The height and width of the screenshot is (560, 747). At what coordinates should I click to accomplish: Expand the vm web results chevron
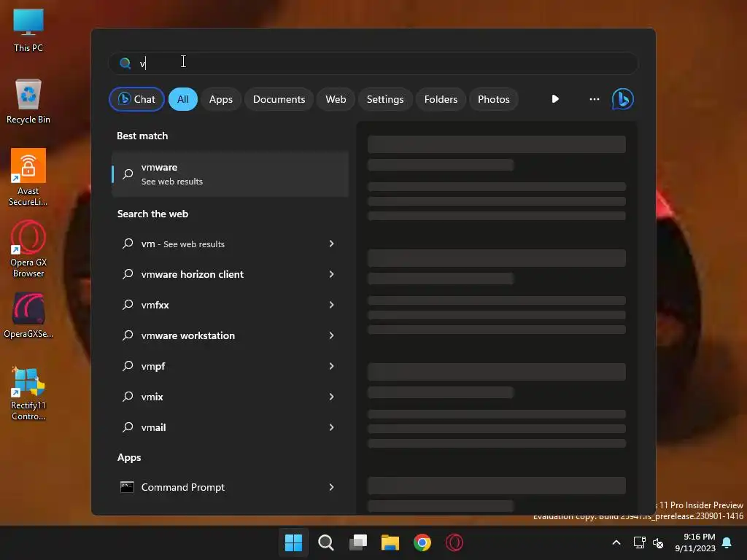[x=331, y=244]
